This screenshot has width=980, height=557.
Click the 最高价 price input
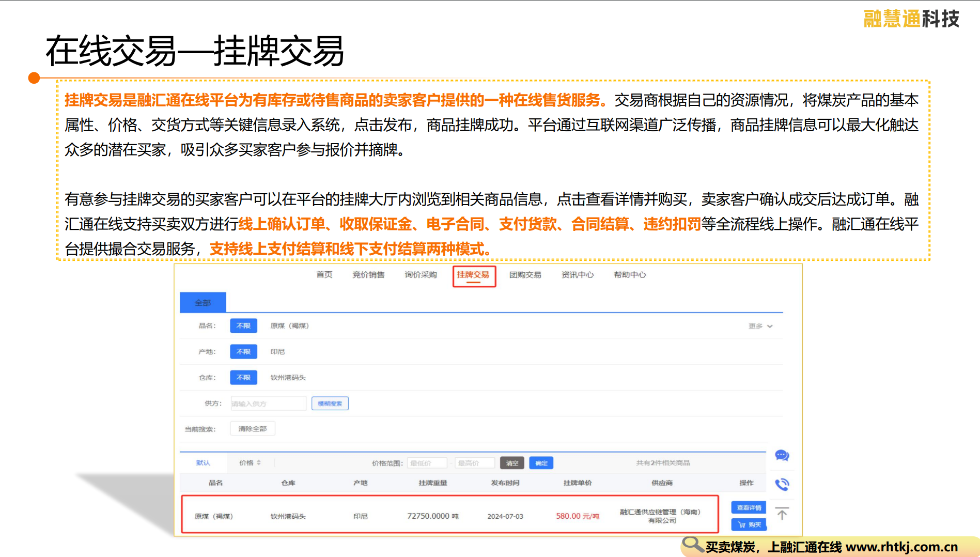[x=475, y=463]
